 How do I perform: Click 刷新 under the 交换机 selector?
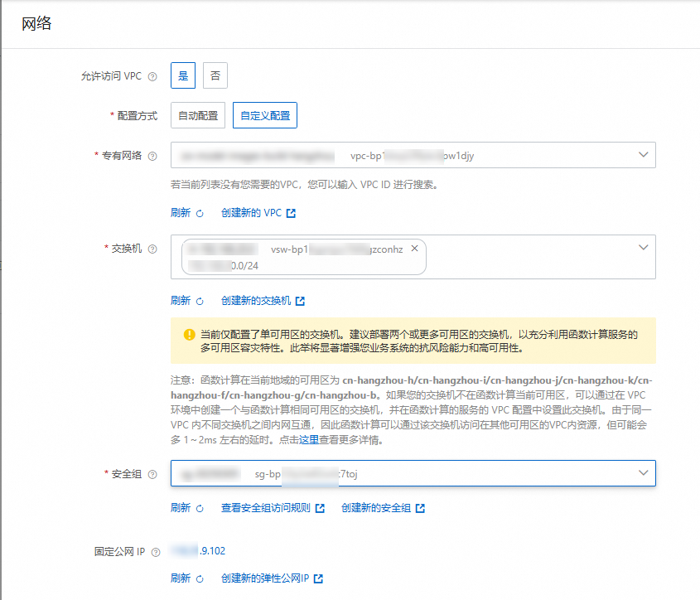point(181,301)
